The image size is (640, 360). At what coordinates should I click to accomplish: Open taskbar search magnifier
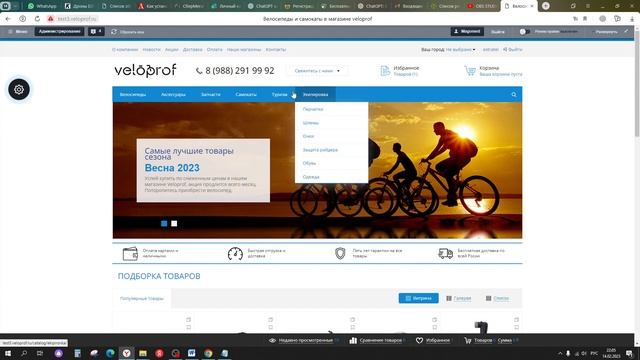point(24,353)
